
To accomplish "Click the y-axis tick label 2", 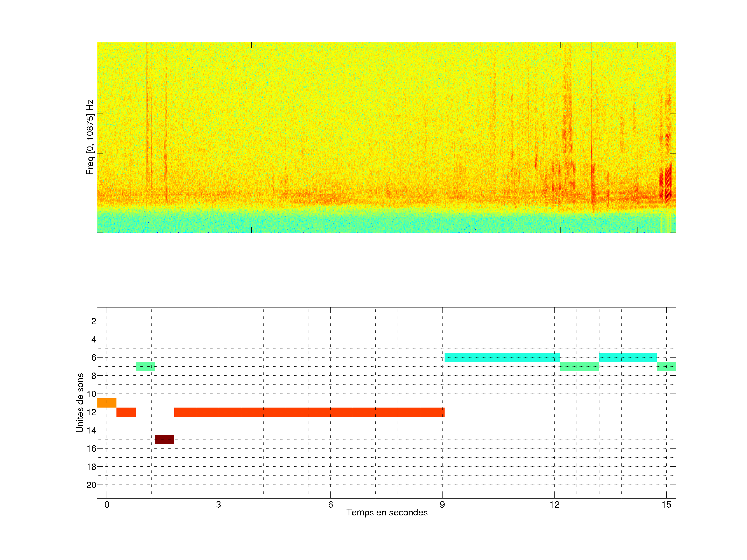I will tap(94, 321).
